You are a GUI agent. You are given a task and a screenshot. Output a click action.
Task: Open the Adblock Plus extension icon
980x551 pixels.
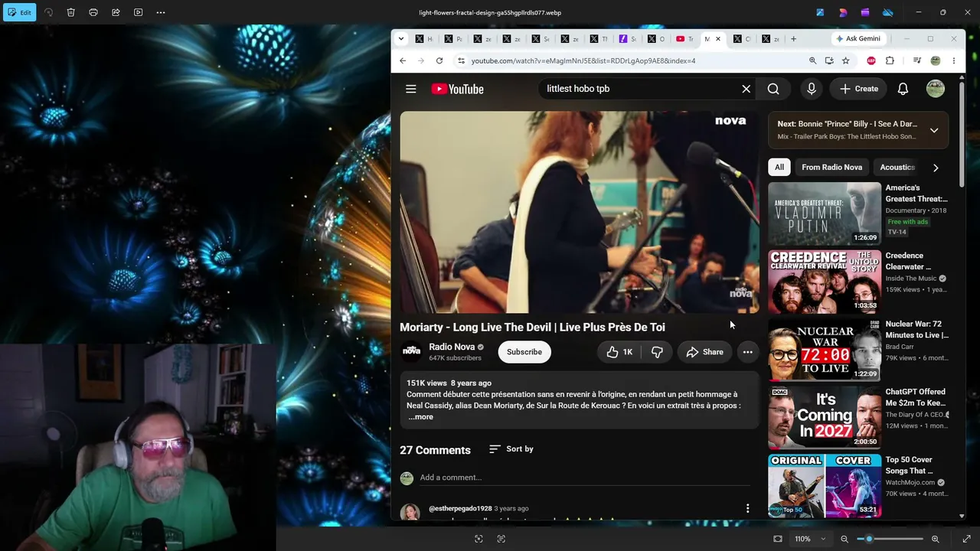[871, 60]
